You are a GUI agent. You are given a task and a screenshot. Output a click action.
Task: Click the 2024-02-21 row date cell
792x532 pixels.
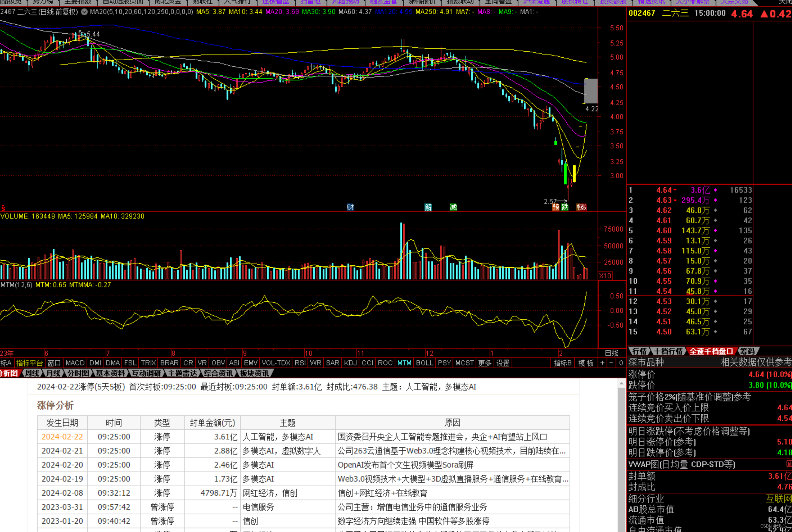[62, 451]
